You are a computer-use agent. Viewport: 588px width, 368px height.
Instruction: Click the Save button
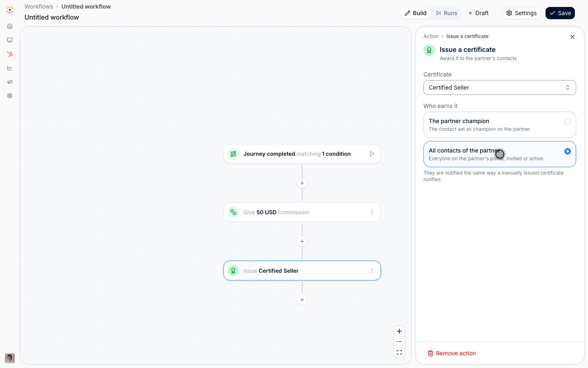[560, 13]
